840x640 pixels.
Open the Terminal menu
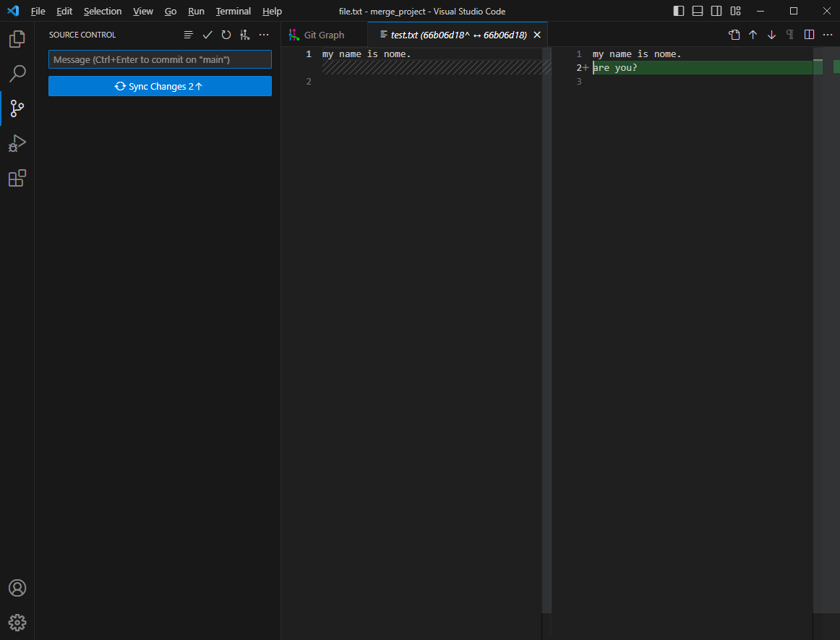point(233,12)
